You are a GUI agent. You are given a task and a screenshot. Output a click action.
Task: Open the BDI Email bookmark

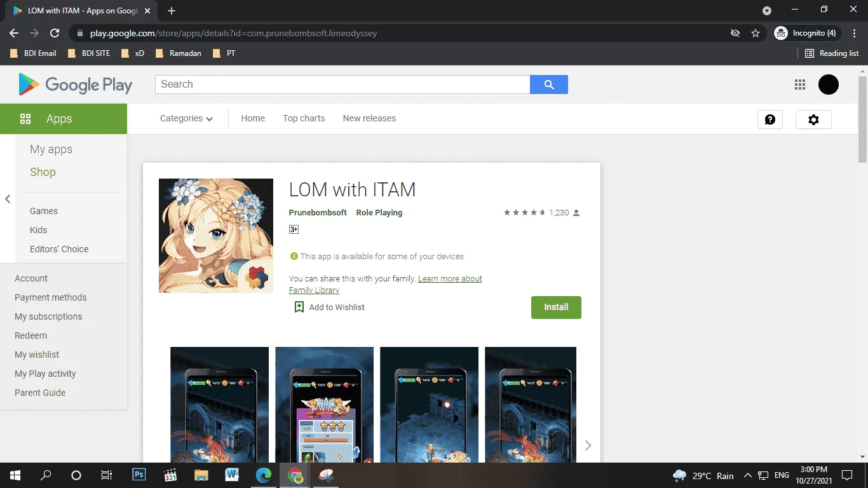pyautogui.click(x=33, y=53)
